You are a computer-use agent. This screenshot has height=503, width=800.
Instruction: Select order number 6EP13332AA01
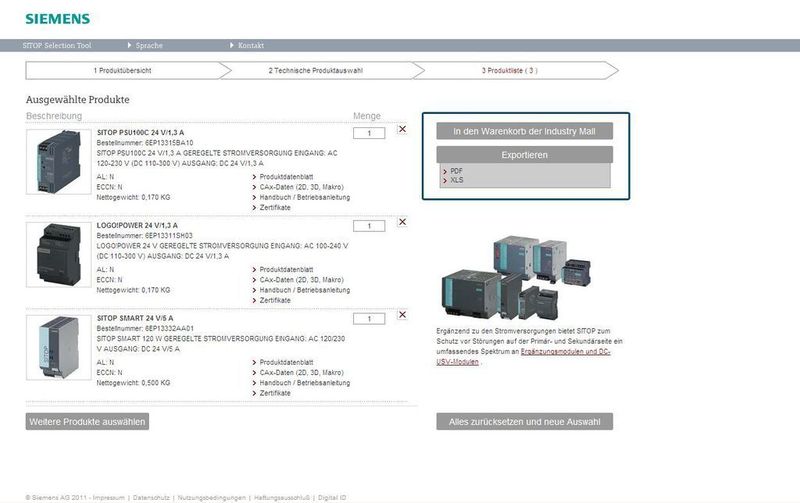tap(169, 329)
